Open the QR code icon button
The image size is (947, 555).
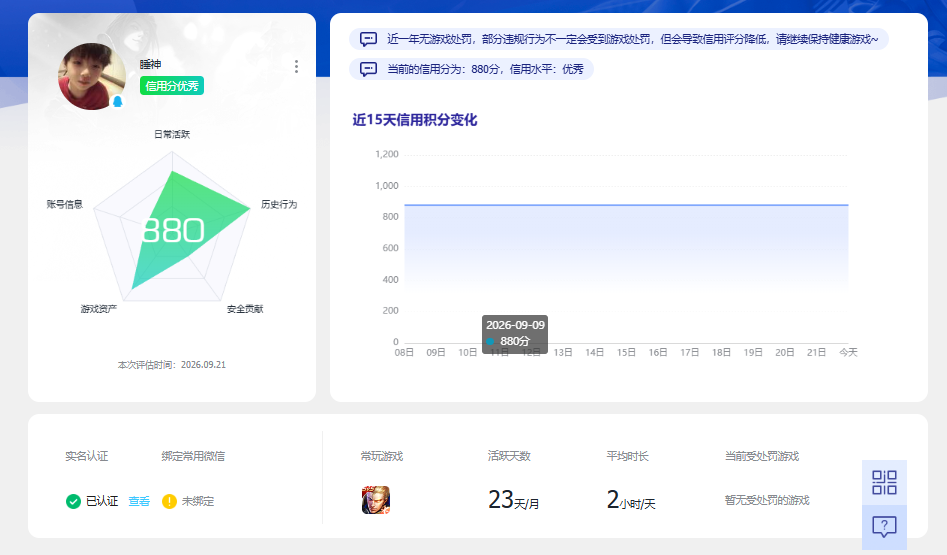click(x=884, y=483)
